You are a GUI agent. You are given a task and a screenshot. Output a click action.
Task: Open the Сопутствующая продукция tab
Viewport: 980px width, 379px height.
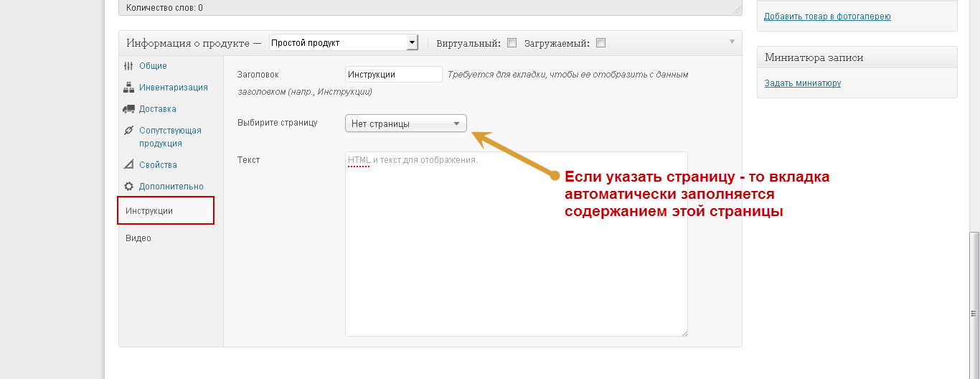click(x=170, y=137)
